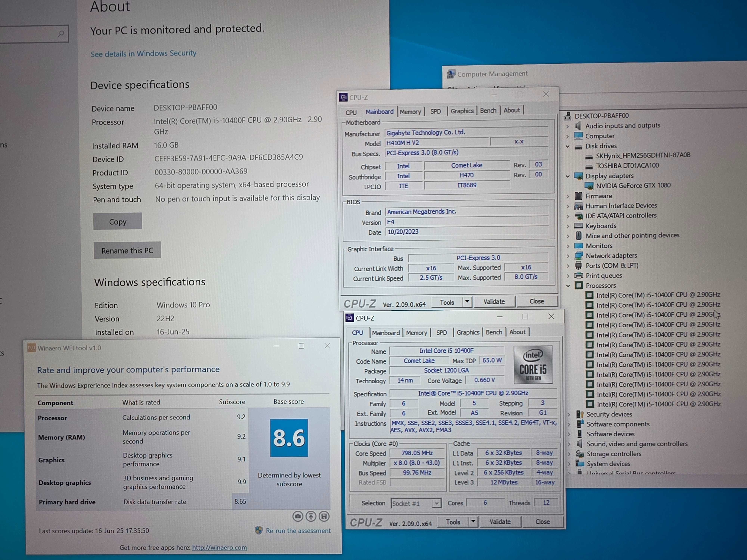Expand Audio inputs and outputs node
Screen dimensions: 747x560
click(x=568, y=126)
